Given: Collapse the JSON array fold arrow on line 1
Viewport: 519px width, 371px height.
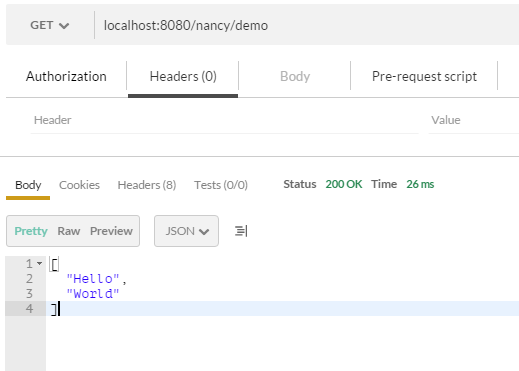Looking at the screenshot, I should click(39, 264).
